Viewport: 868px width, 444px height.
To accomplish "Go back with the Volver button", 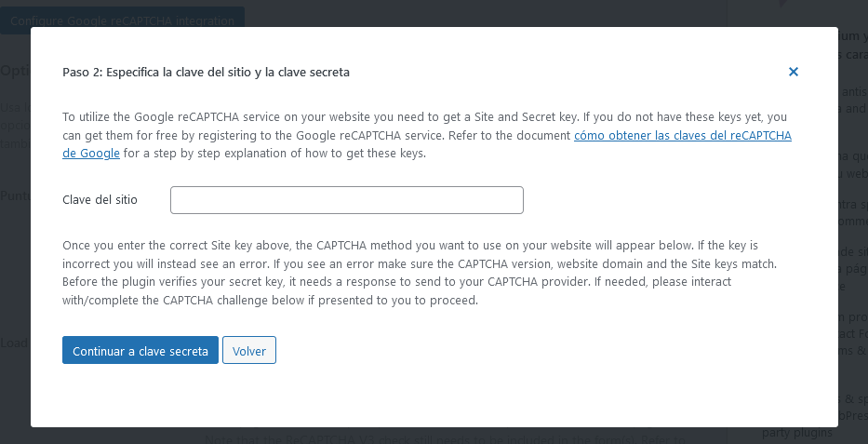I will (x=249, y=351).
